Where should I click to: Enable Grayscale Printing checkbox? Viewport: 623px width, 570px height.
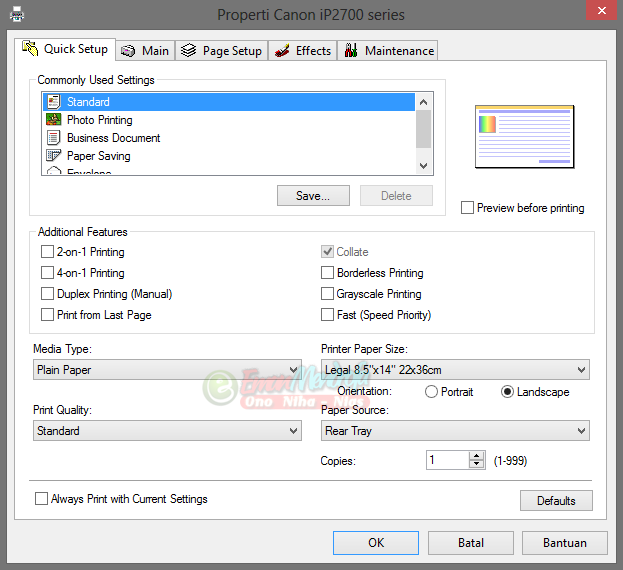(x=327, y=294)
